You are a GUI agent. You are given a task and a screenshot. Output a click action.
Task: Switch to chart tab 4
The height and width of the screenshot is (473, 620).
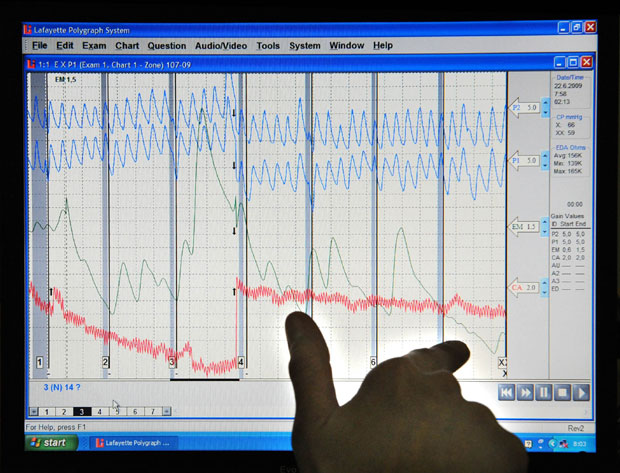pyautogui.click(x=99, y=411)
